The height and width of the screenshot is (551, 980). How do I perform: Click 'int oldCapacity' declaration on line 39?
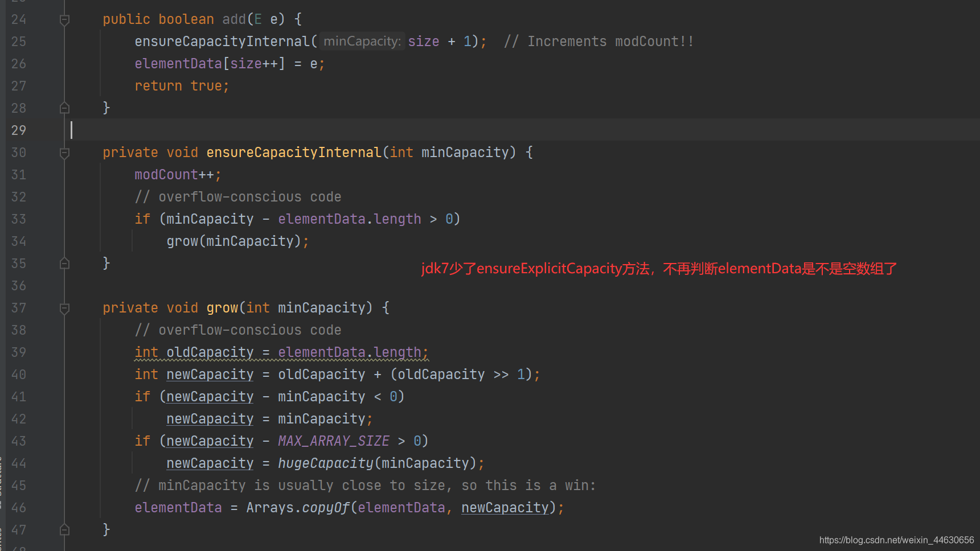[x=194, y=352]
